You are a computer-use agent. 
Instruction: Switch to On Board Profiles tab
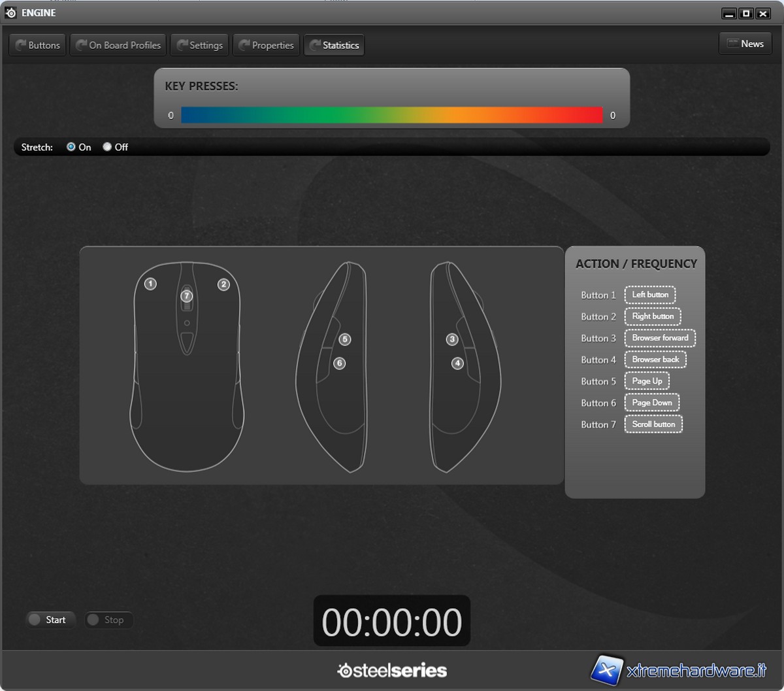click(118, 45)
